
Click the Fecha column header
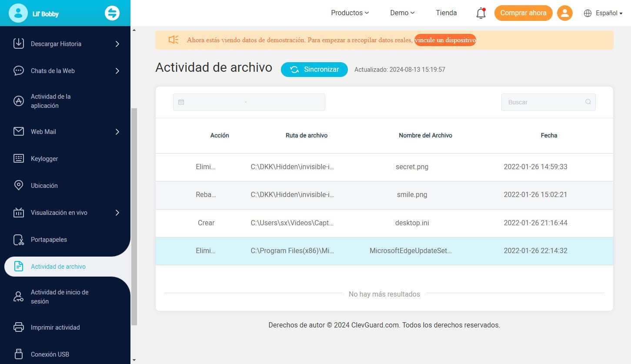pyautogui.click(x=549, y=135)
